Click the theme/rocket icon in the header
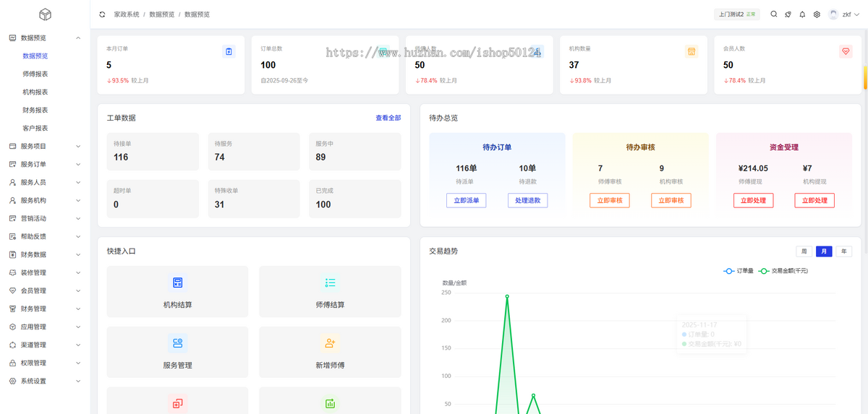Viewport: 868px width, 414px height. (788, 14)
